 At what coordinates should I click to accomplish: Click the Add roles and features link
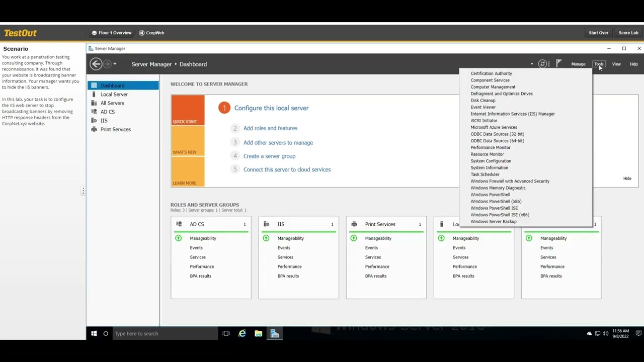[x=270, y=128]
